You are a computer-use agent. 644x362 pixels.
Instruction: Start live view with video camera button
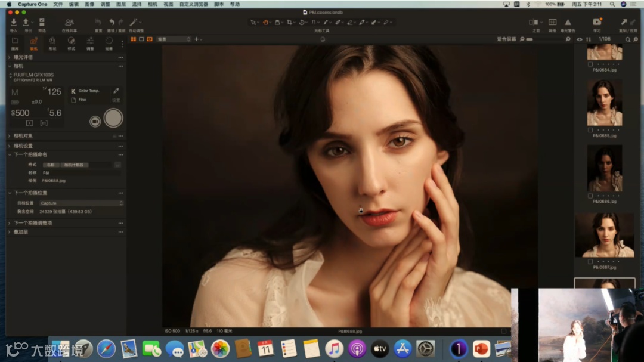[x=95, y=121]
